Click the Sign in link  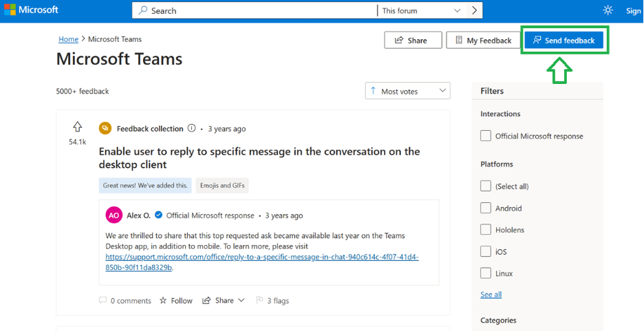click(x=634, y=11)
